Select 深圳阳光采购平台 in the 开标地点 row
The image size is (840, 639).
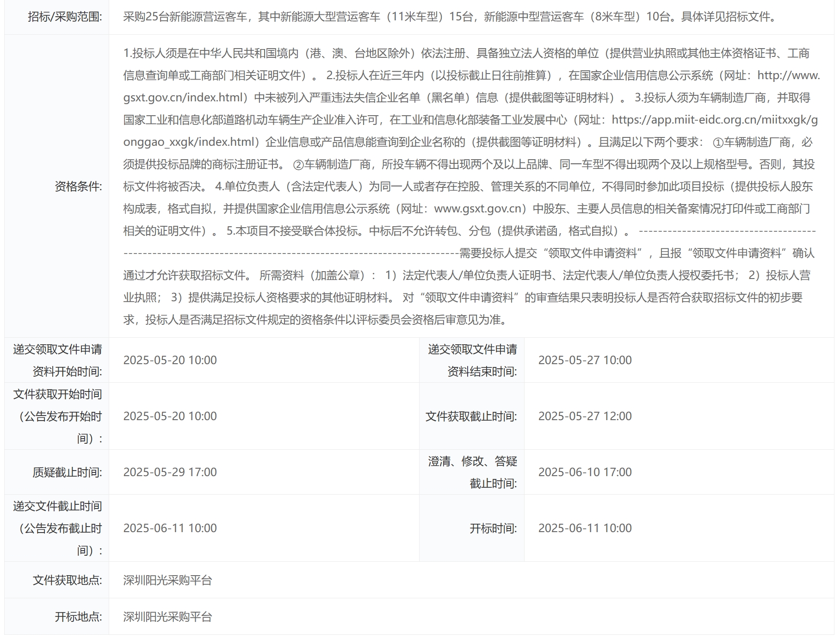[x=167, y=617]
